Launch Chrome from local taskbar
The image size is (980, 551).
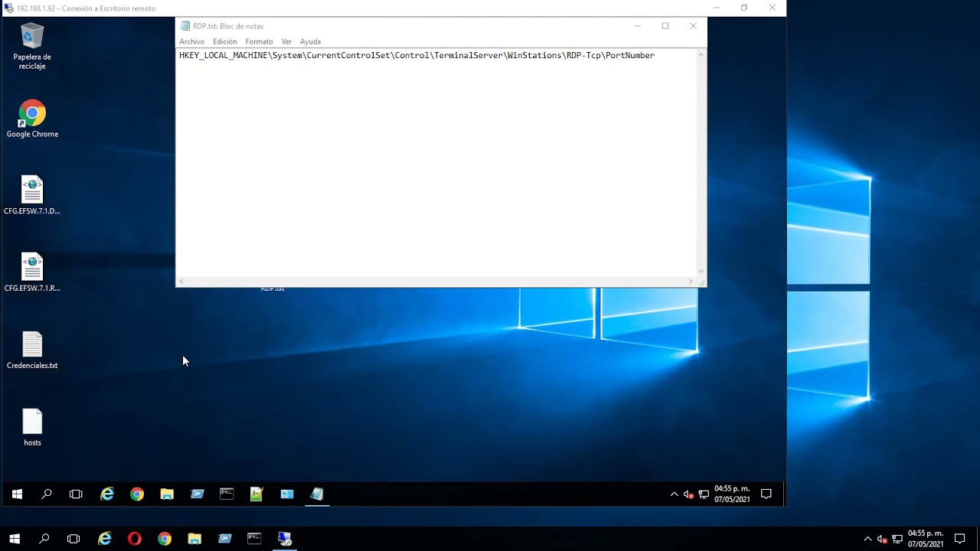click(x=165, y=539)
